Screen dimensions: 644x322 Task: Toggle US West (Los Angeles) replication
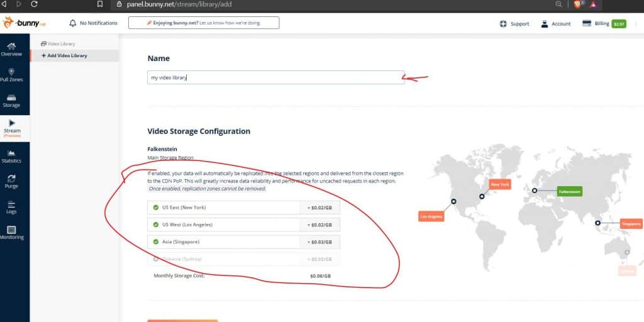pyautogui.click(x=155, y=225)
